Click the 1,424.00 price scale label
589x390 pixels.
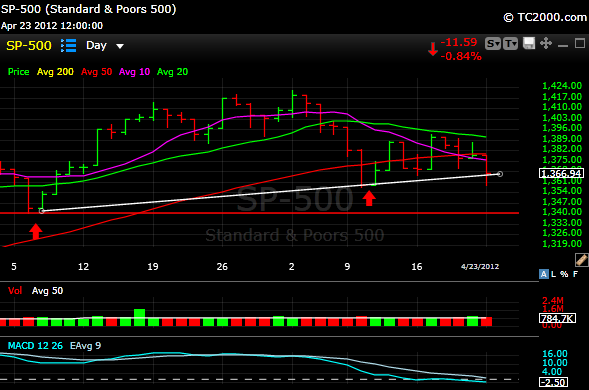pyautogui.click(x=562, y=86)
